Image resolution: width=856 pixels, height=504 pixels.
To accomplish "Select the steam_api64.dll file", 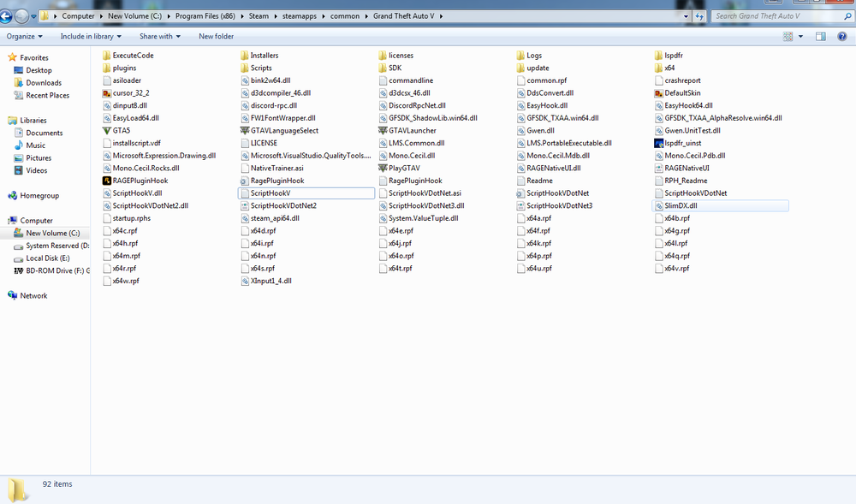I will tap(270, 219).
